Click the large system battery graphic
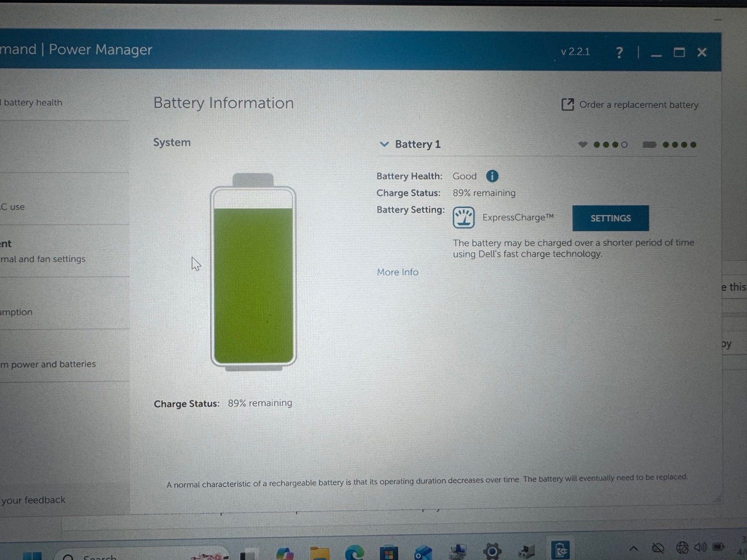This screenshot has height=560, width=747. pyautogui.click(x=254, y=273)
